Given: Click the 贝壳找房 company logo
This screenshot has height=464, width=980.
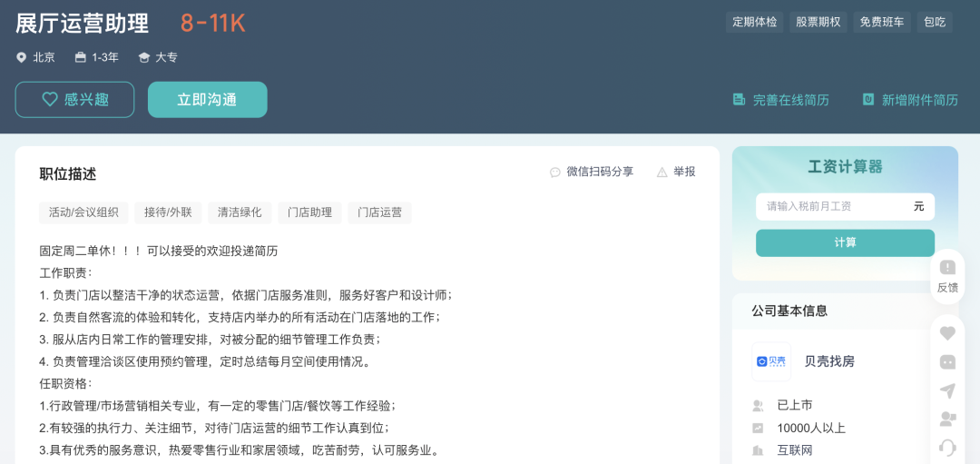Looking at the screenshot, I should pyautogui.click(x=771, y=361).
